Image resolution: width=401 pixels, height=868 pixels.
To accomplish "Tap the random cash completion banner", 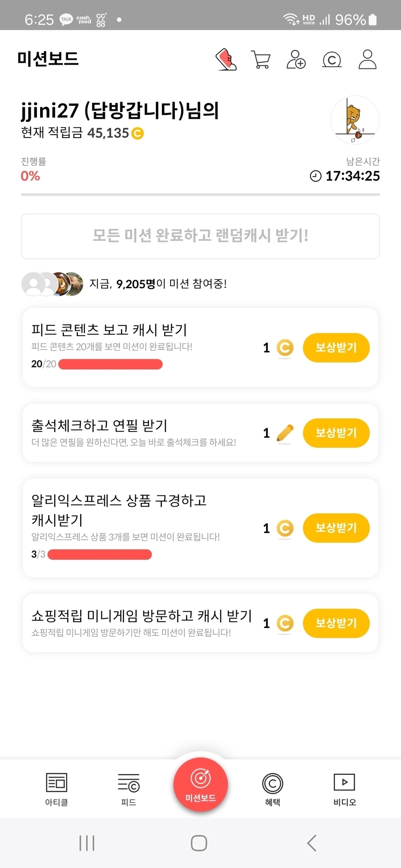I will pos(200,236).
